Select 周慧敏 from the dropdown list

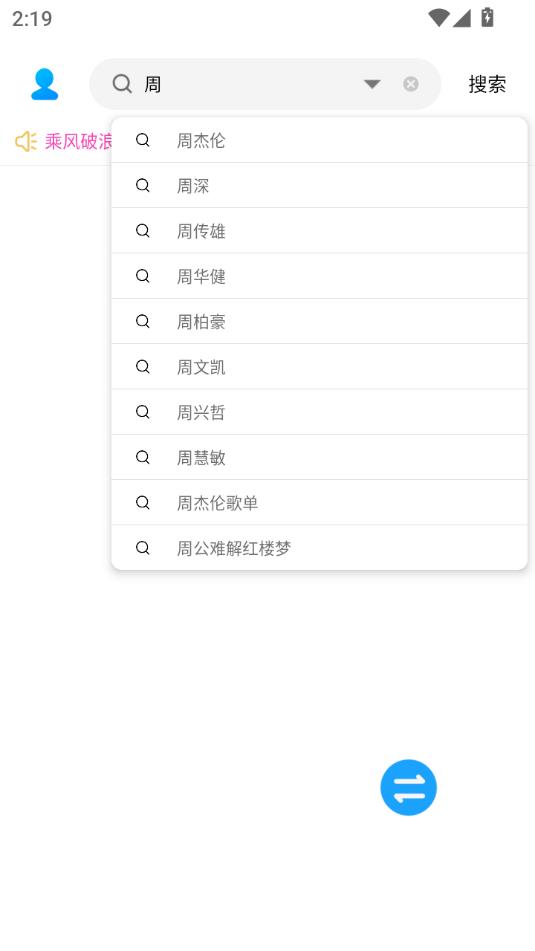click(320, 457)
